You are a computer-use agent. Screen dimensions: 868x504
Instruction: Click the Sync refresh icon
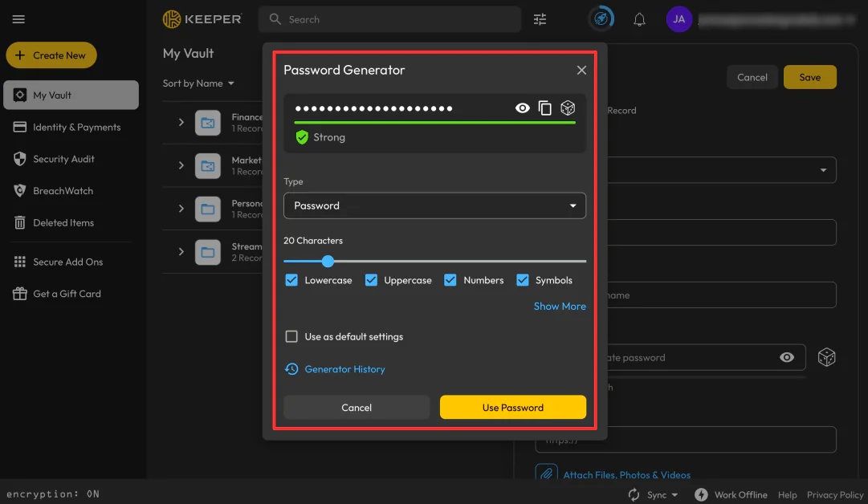pyautogui.click(x=634, y=494)
